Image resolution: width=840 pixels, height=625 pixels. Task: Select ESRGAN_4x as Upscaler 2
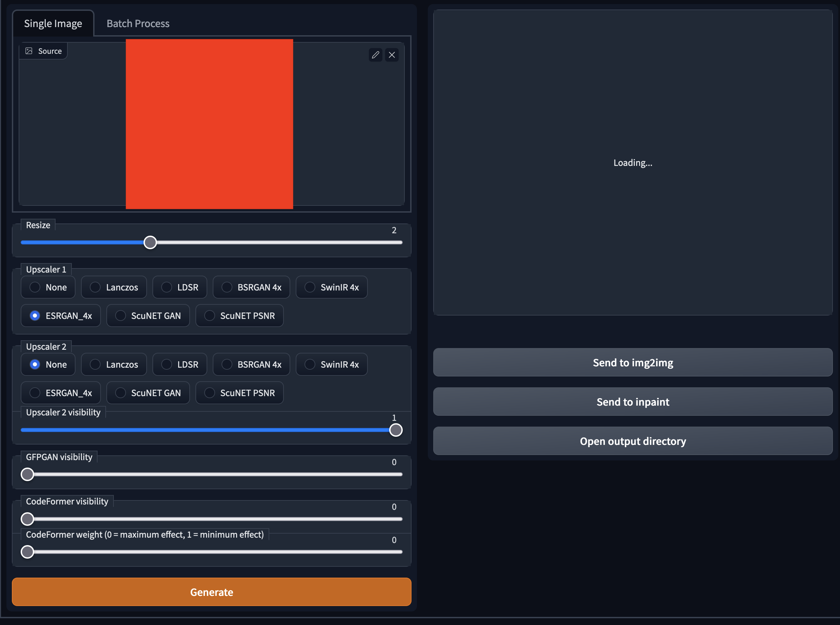[61, 393]
